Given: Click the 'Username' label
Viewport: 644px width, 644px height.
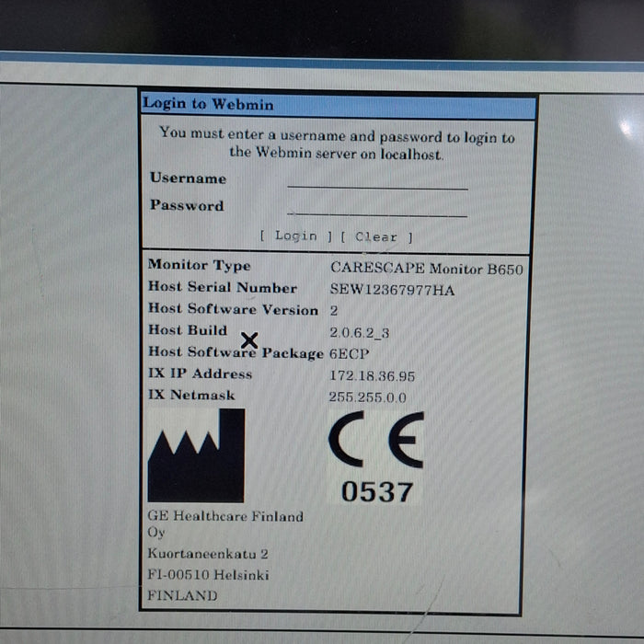Looking at the screenshot, I should (188, 178).
